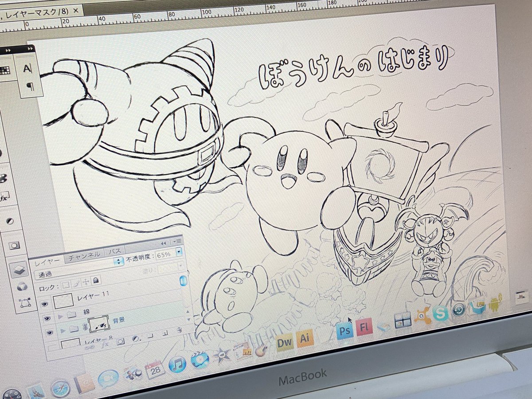Click the opacity 65% value field
The image size is (532, 399).
pyautogui.click(x=164, y=254)
